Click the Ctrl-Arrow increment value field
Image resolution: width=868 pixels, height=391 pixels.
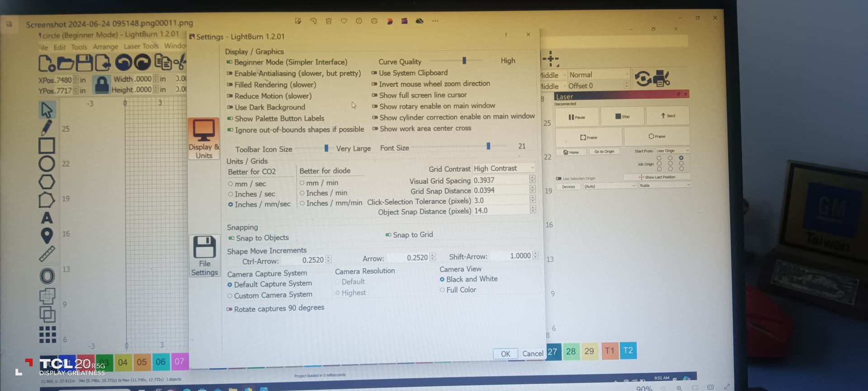tap(303, 260)
